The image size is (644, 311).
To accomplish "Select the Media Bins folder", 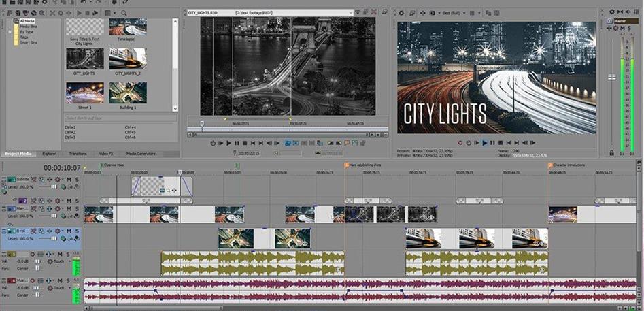I will click(x=28, y=27).
